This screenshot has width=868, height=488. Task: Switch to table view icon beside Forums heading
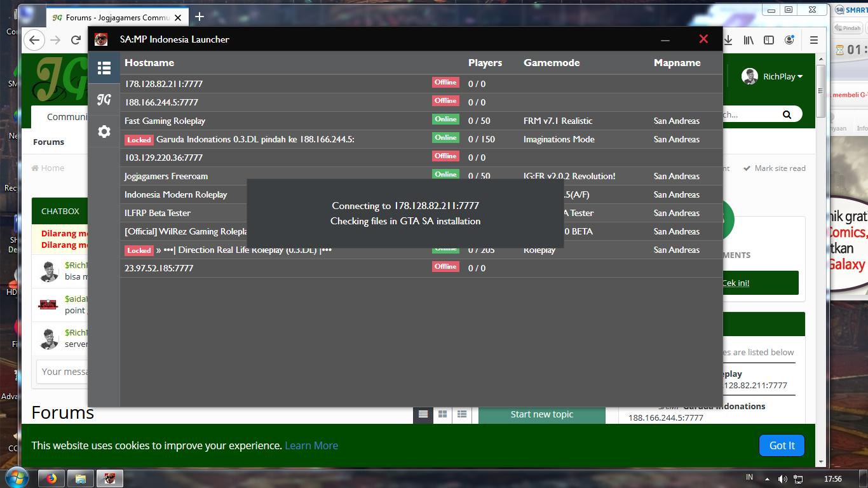pos(462,414)
